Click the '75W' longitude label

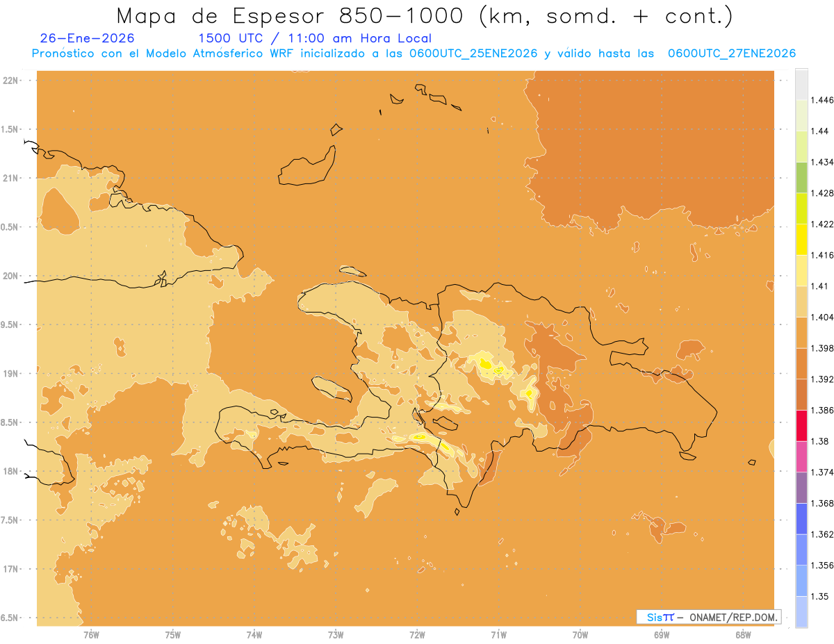pyautogui.click(x=173, y=634)
